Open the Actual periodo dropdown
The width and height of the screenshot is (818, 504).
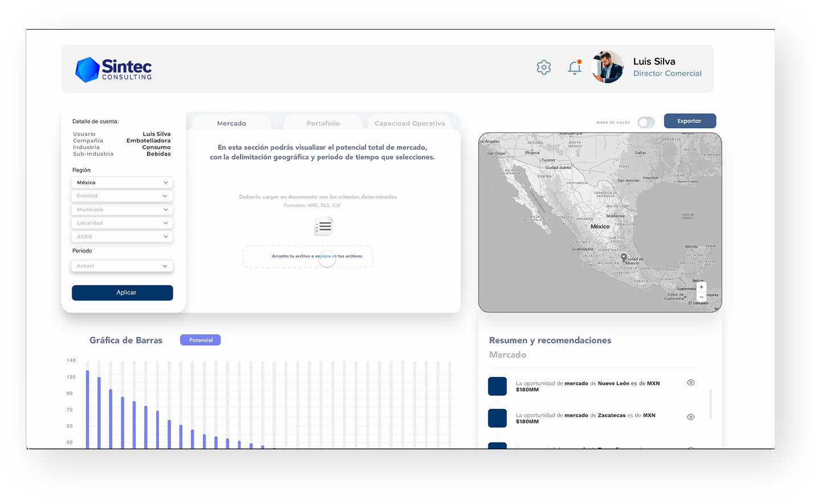122,266
